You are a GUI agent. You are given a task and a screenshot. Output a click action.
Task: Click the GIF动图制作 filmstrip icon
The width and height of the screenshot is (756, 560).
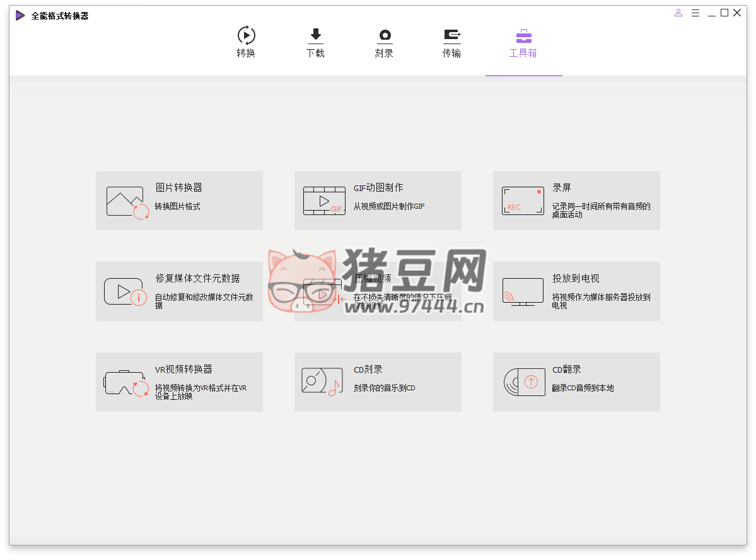324,201
